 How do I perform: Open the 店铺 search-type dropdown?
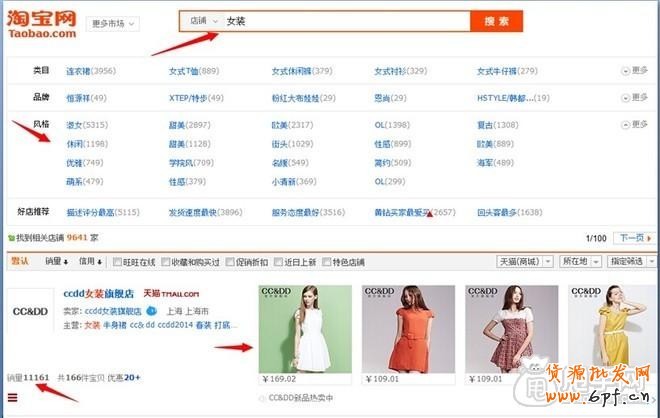pos(204,21)
